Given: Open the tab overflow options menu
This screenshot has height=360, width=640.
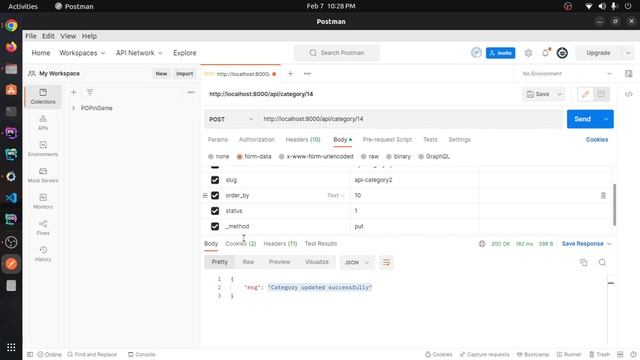Looking at the screenshot, I should click(307, 73).
